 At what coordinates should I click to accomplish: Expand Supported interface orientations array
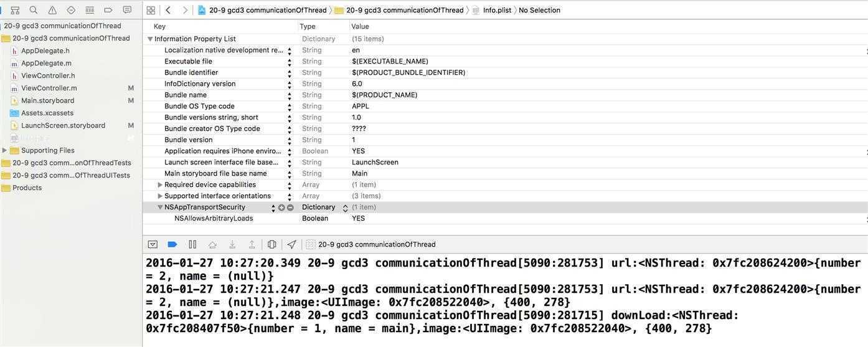coord(160,196)
